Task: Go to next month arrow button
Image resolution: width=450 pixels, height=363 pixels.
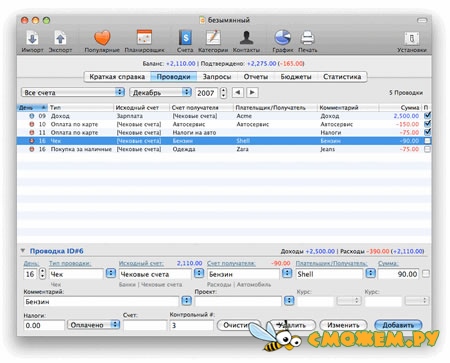Action: [252, 92]
